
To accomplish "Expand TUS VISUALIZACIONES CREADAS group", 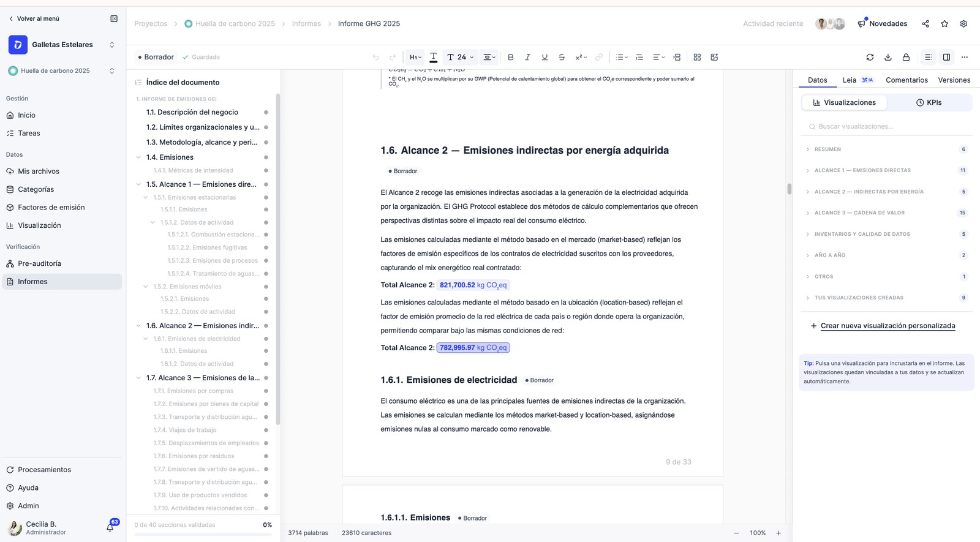I will pyautogui.click(x=886, y=298).
